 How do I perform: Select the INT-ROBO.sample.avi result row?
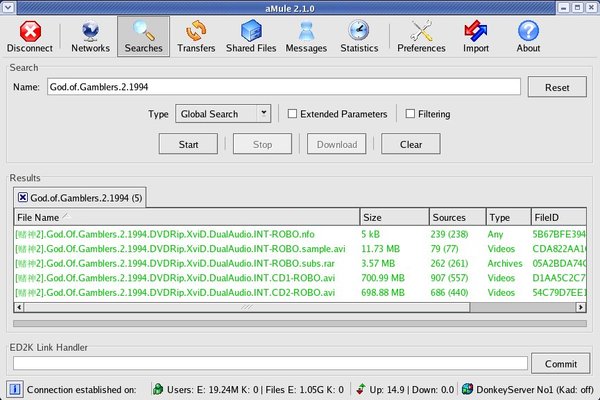point(300,249)
